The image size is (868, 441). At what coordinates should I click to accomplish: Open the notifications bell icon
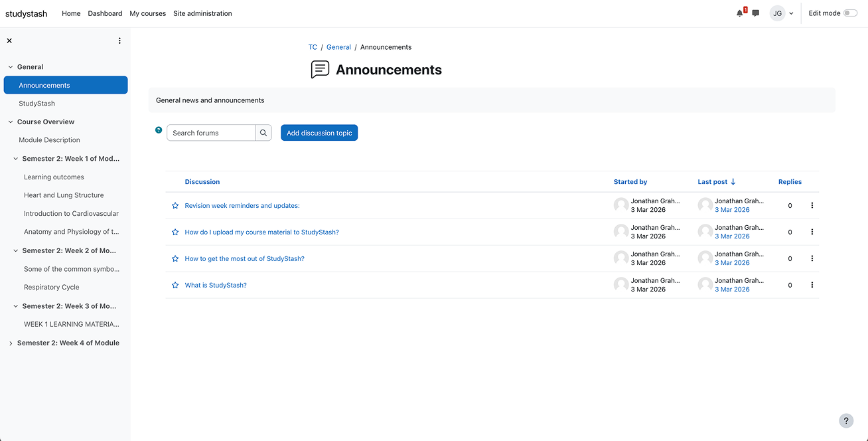740,13
